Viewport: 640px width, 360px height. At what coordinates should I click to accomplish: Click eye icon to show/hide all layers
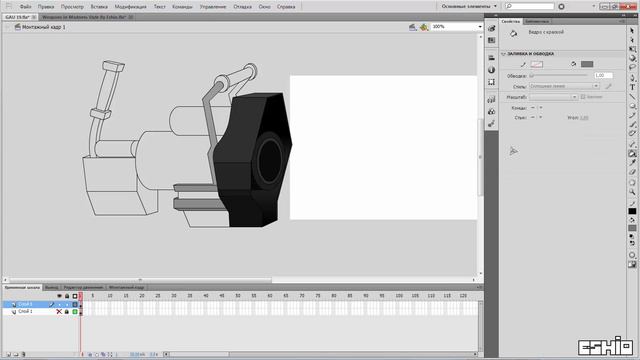click(59, 296)
